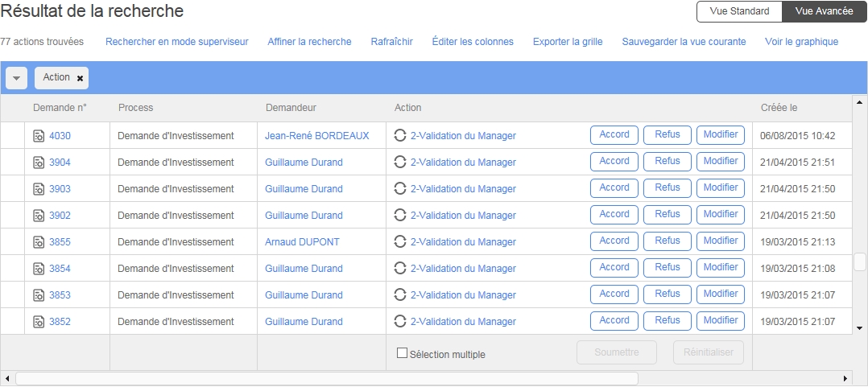
Task: Sort by the Créée le column header
Action: 779,108
